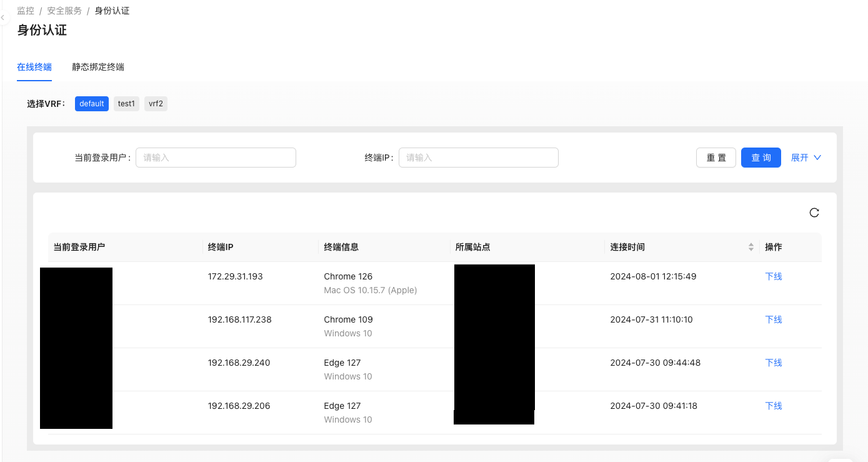Take 192.168.29.206 offline via 下线
This screenshot has width=868, height=462.
774,406
